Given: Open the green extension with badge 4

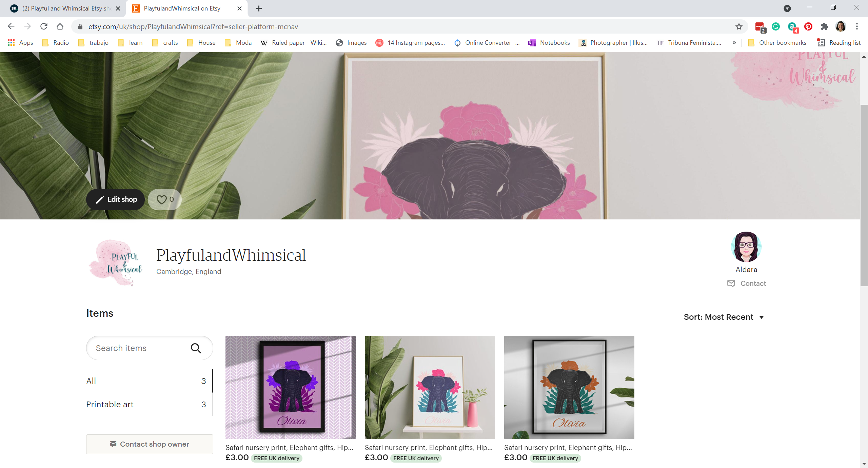Looking at the screenshot, I should point(793,27).
